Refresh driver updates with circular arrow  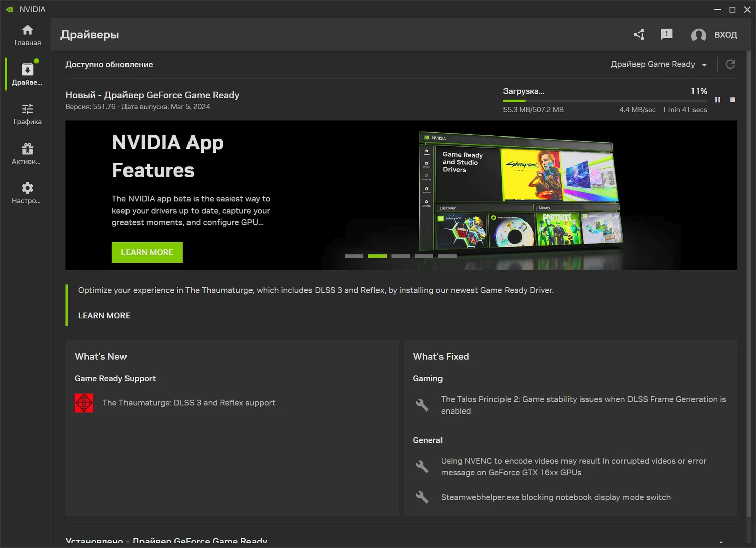[730, 64]
